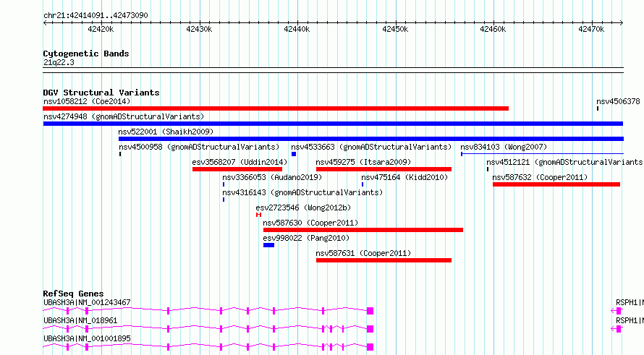Click the 42440k ruler tick label
The width and height of the screenshot is (644, 355).
297,29
